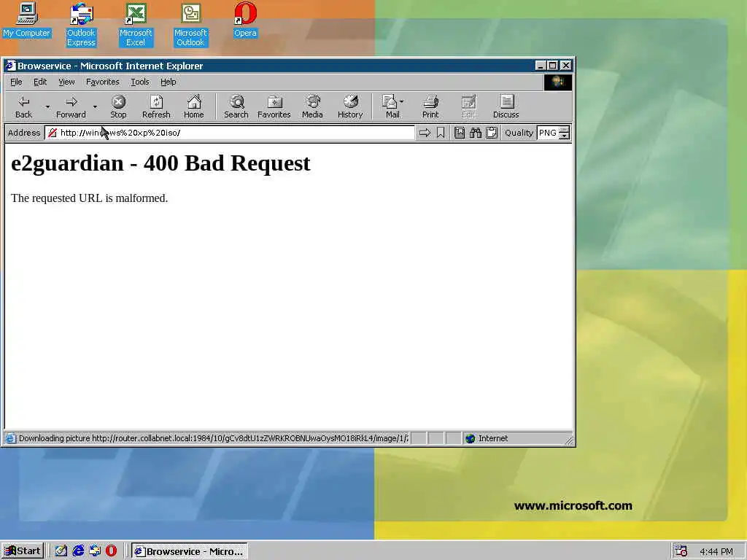Open the Edit menu
This screenshot has width=747, height=560.
pyautogui.click(x=40, y=82)
